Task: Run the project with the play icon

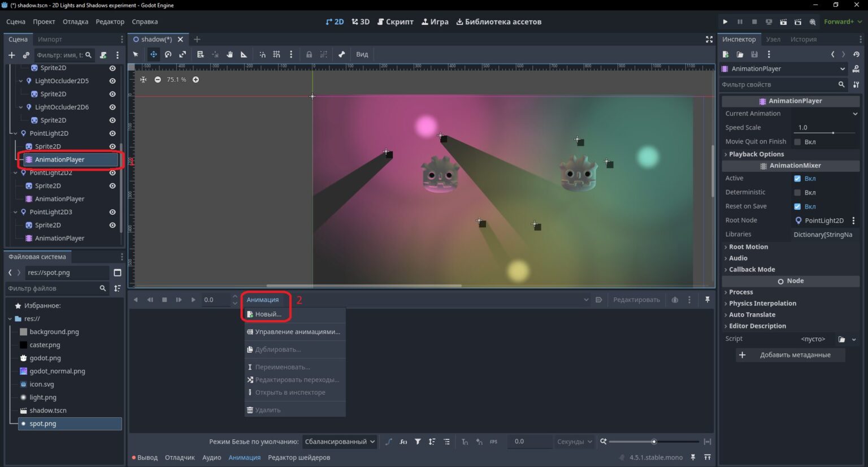Action: coord(725,21)
